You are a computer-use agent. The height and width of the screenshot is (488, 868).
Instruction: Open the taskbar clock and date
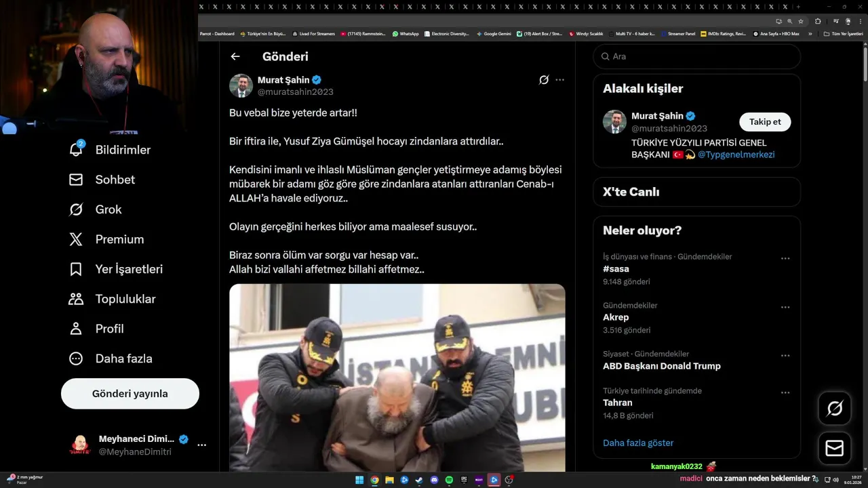[x=853, y=479]
